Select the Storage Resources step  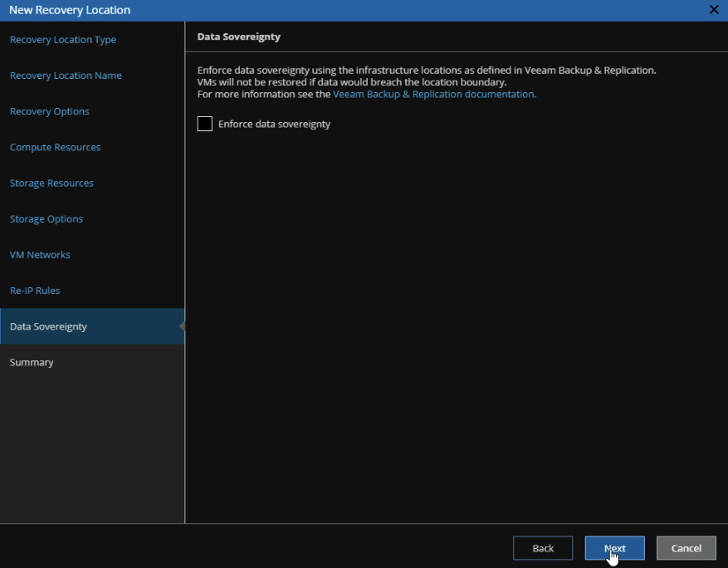[51, 183]
